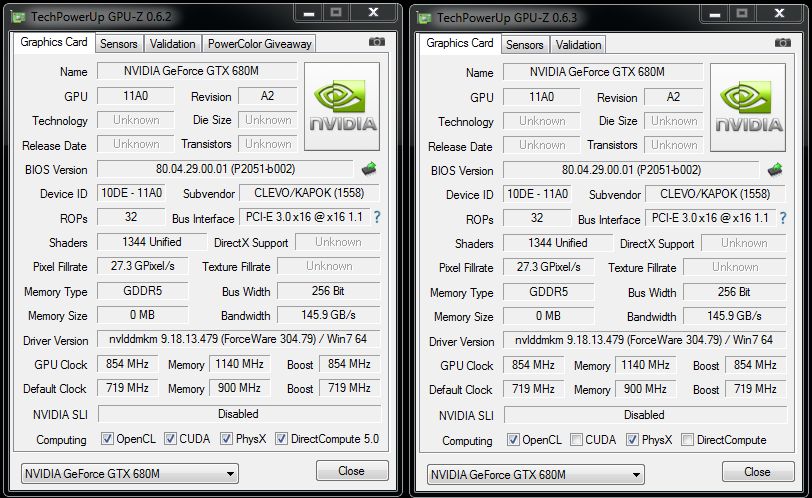Click 256 Bit bus width in GPU-Z 0.6.3
Viewport: 812px width, 498px height.
pos(734,292)
